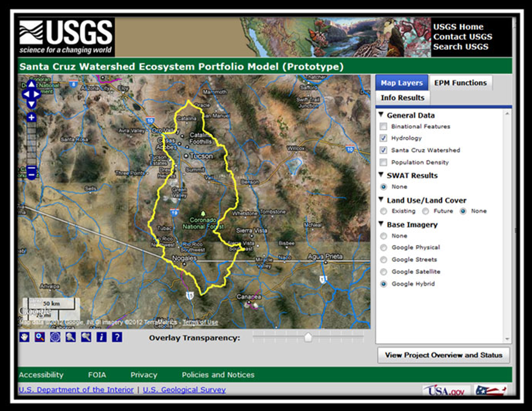Image resolution: width=532 pixels, height=411 pixels.
Task: Click View Project Overview and Status
Action: click(x=443, y=355)
